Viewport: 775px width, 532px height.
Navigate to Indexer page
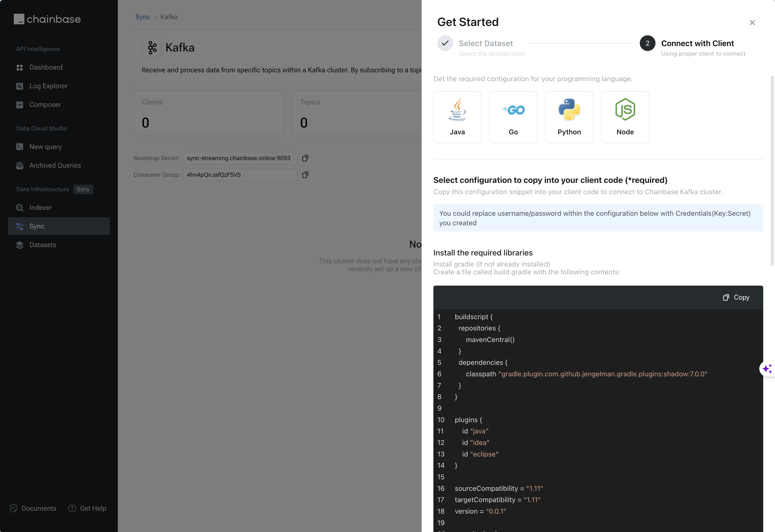pos(40,208)
